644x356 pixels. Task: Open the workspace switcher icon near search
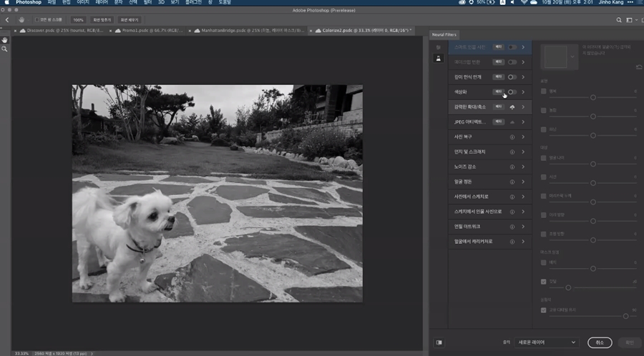pyautogui.click(x=629, y=20)
